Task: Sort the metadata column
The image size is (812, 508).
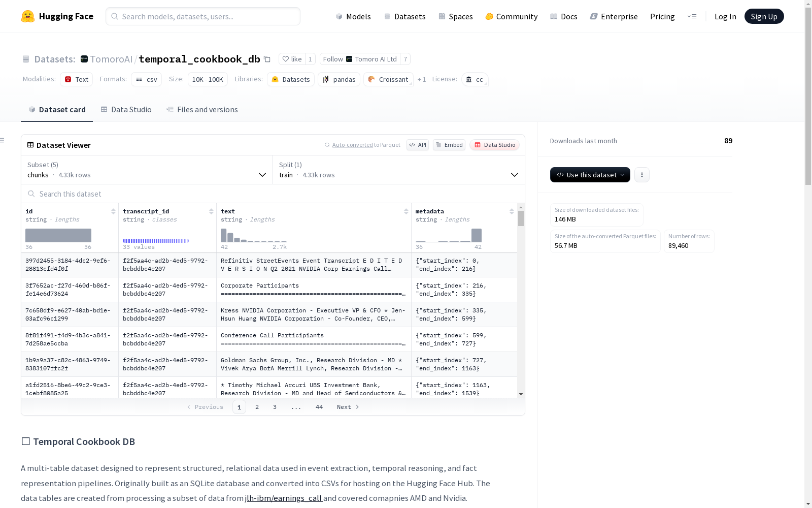Action: coord(512,211)
